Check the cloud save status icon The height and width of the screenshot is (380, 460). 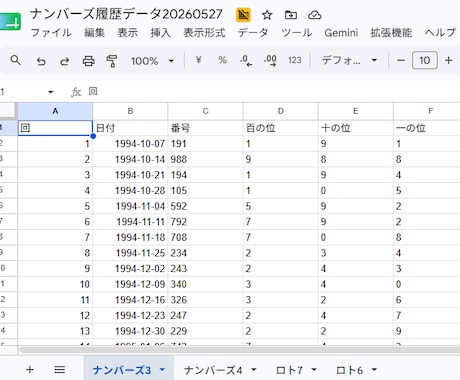[314, 15]
